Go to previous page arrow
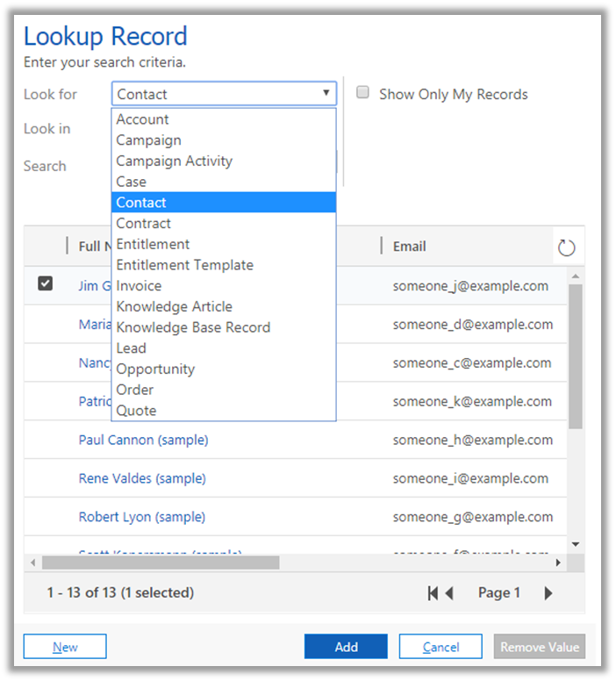Screen dimensions: 616x681 (x=449, y=593)
